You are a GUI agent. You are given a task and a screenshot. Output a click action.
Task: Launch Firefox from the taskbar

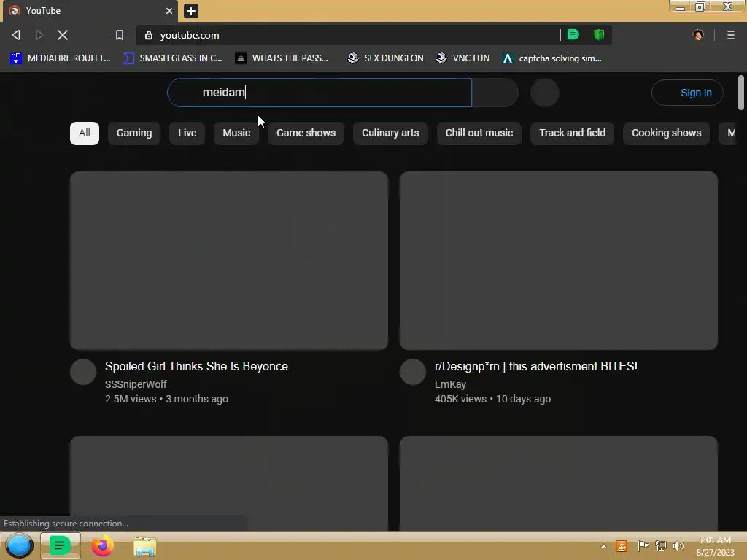coord(102,545)
